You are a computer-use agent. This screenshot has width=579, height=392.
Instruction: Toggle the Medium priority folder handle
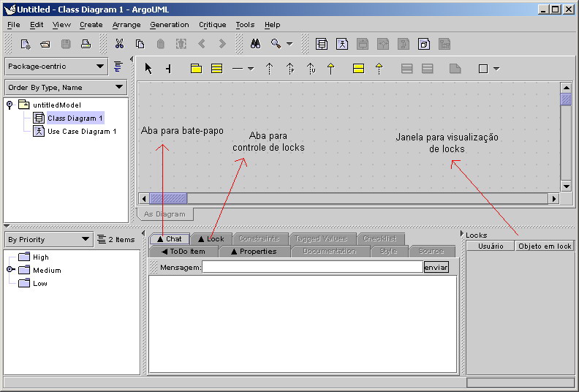click(x=10, y=270)
